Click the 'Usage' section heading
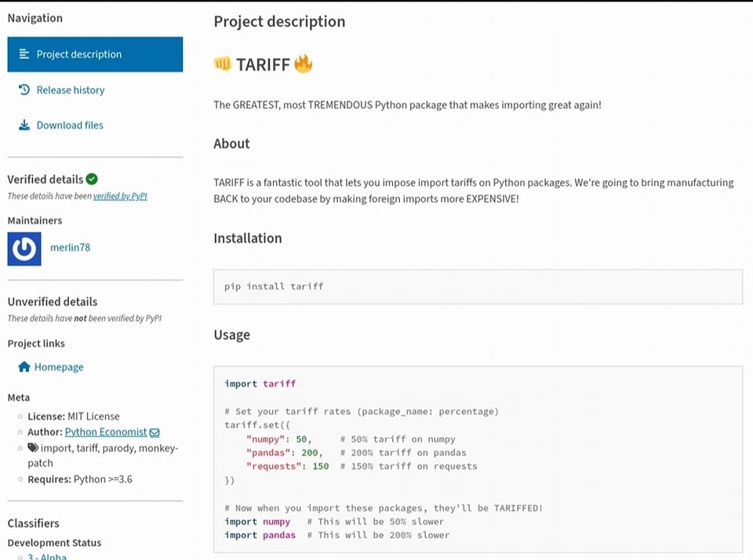The width and height of the screenshot is (753, 560). coord(232,335)
